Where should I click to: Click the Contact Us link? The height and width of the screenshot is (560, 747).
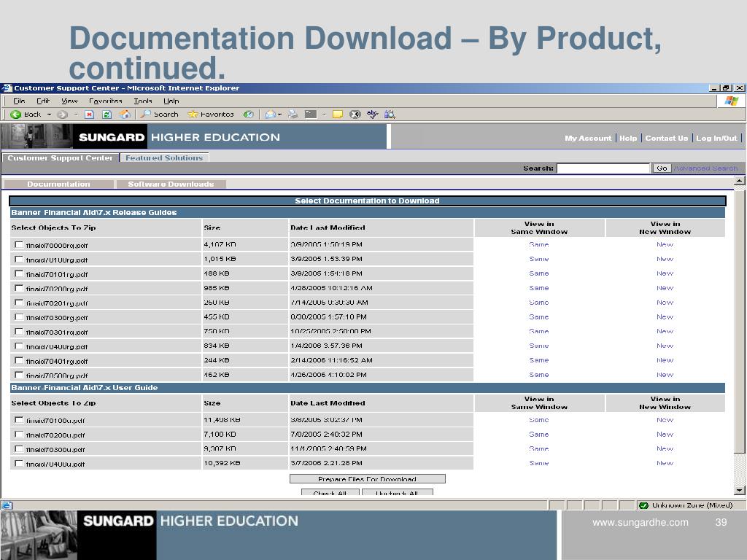667,138
